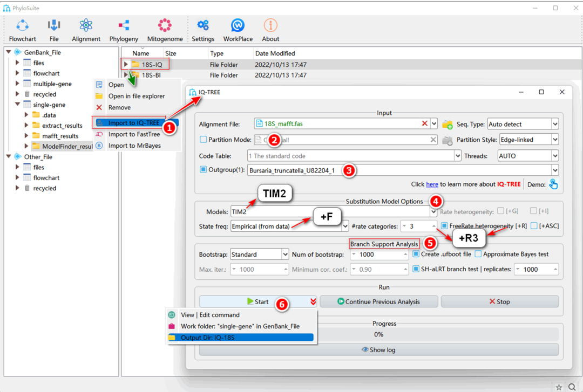Open the Code Table dropdown
The image size is (583, 392).
(x=354, y=156)
